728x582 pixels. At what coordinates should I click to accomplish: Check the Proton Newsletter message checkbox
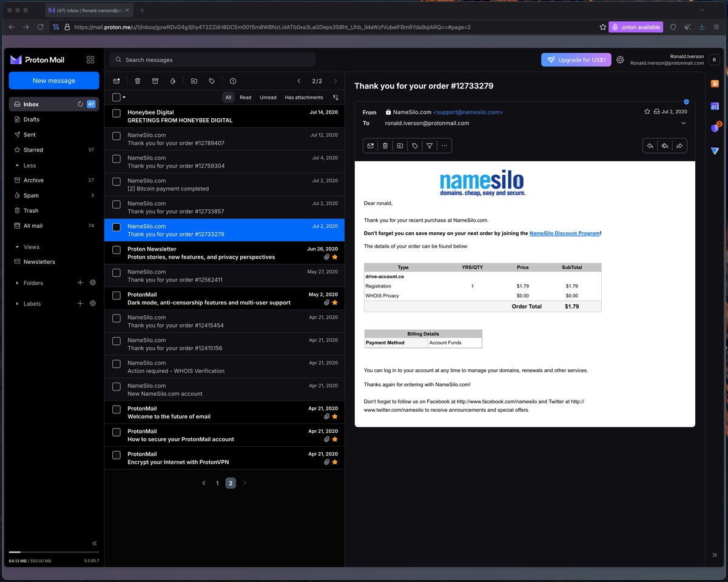click(x=116, y=250)
